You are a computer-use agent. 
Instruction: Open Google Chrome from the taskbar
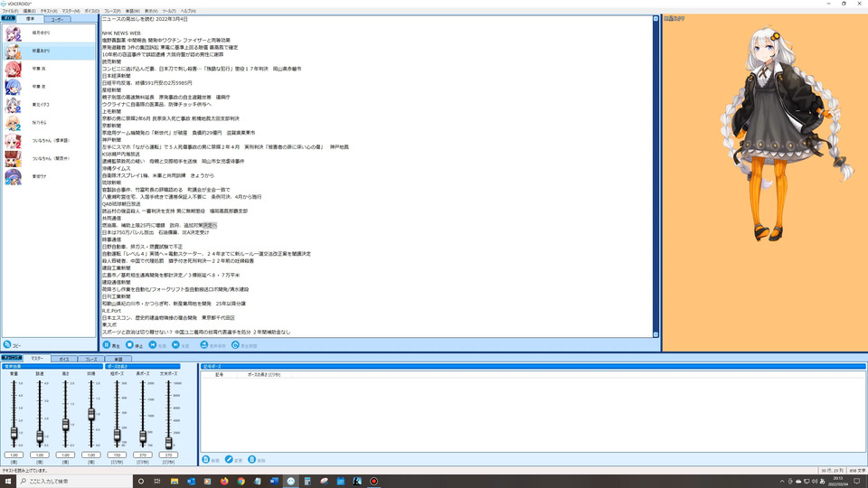[241, 481]
